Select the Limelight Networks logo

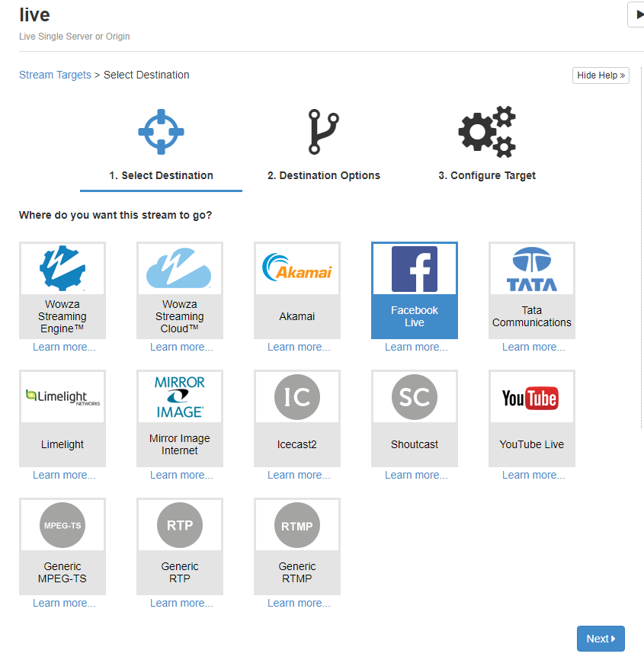62,397
